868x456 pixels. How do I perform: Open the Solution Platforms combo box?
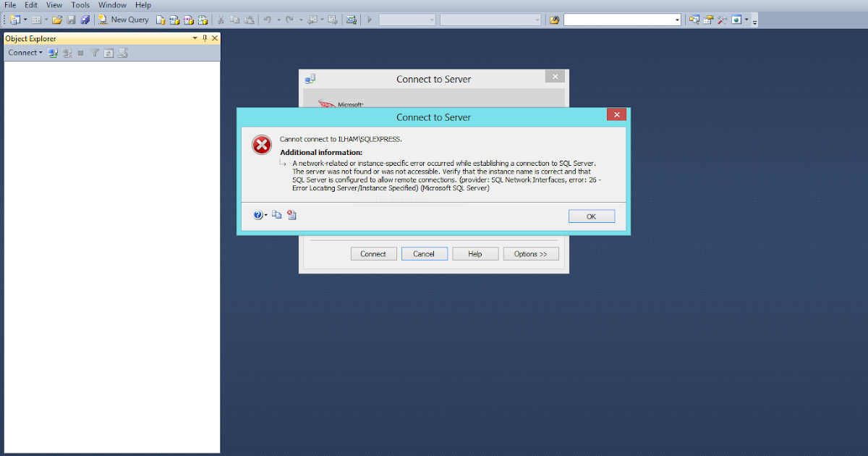coord(490,20)
